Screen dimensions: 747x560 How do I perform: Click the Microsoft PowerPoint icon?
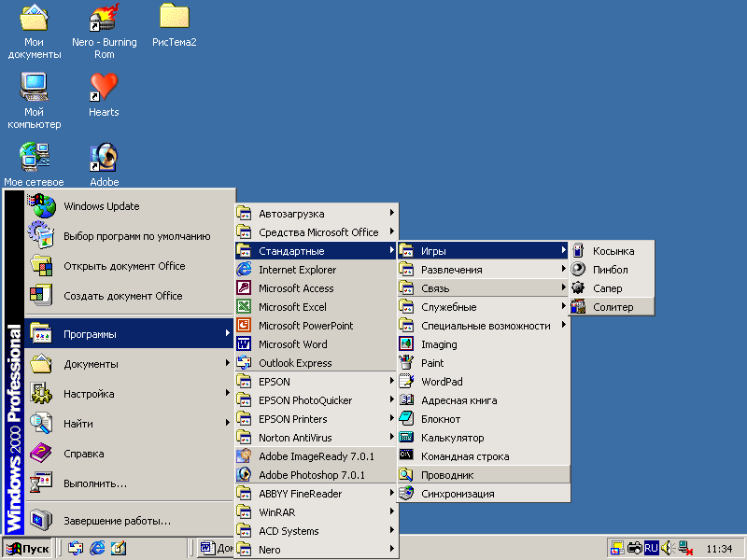pyautogui.click(x=244, y=325)
